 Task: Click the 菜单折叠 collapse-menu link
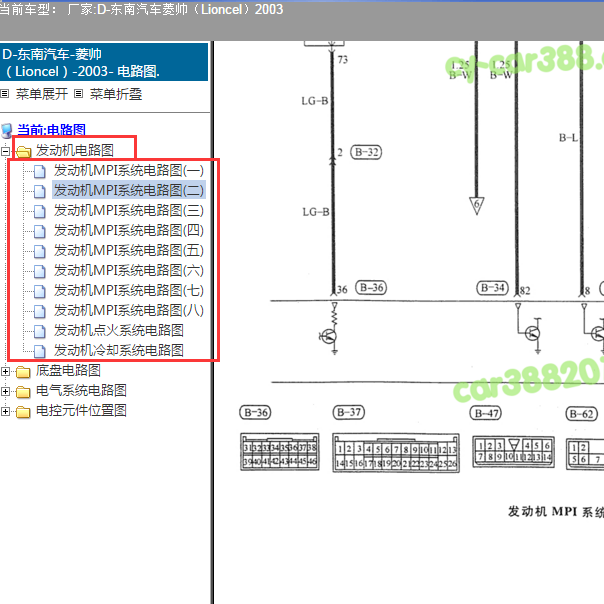[116, 94]
